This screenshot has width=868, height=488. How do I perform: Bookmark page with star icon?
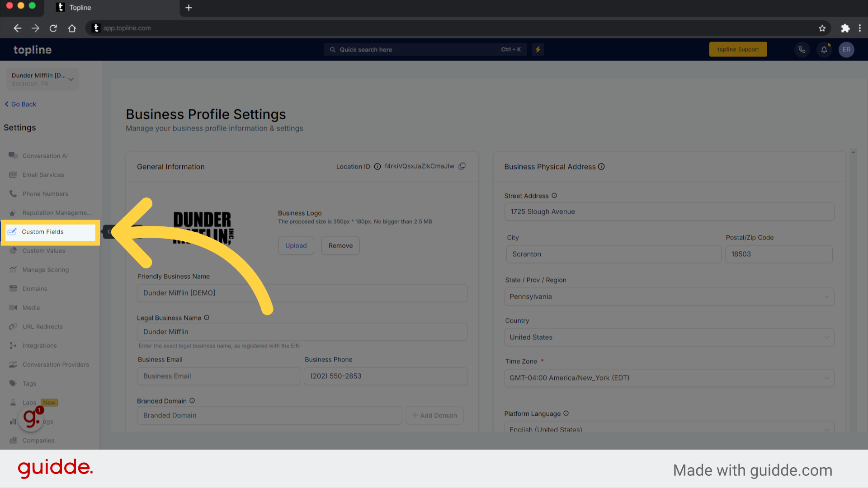pos(822,28)
